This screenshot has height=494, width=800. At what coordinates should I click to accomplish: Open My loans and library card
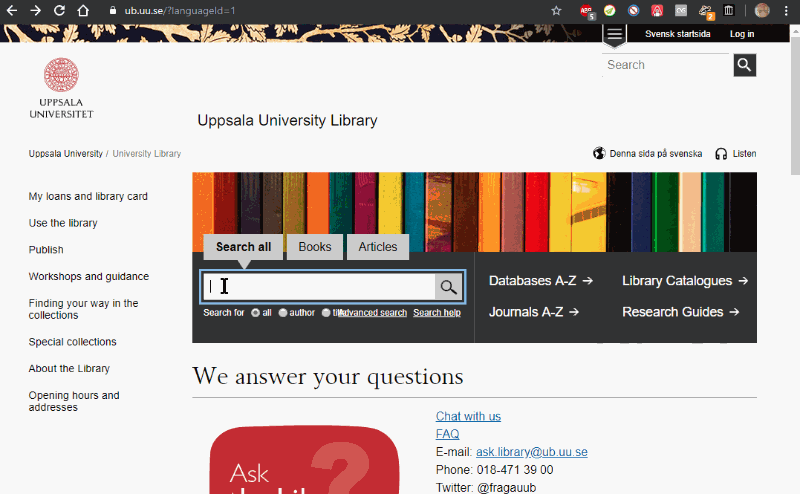(88, 196)
